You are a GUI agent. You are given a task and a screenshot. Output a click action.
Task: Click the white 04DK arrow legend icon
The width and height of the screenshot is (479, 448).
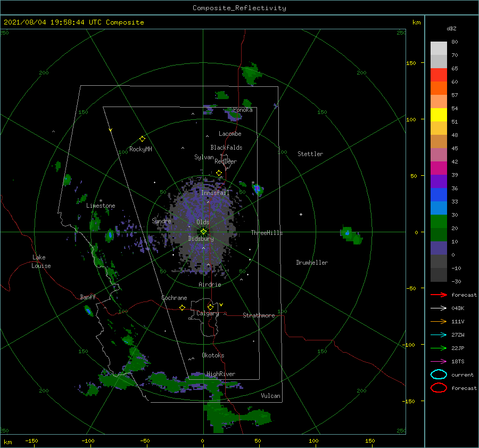point(439,308)
